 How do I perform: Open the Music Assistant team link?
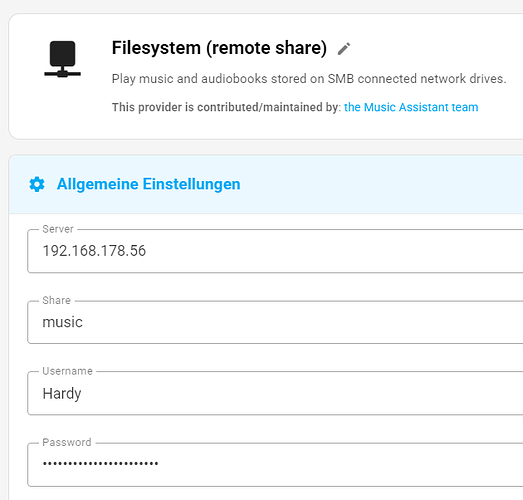[x=411, y=107]
